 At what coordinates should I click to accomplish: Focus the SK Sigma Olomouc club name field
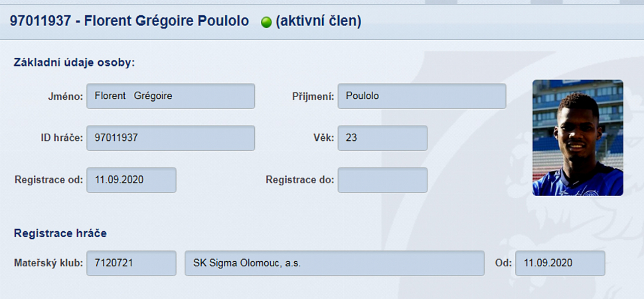click(335, 263)
